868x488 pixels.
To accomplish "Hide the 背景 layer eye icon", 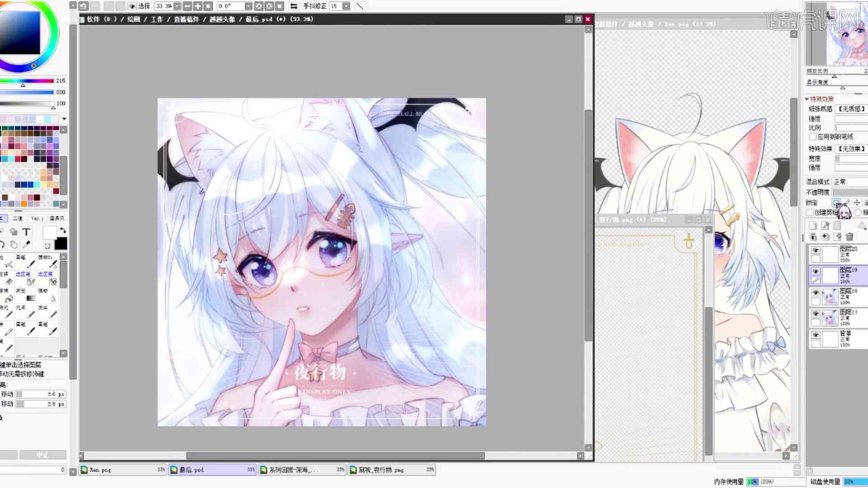I will pyautogui.click(x=816, y=335).
